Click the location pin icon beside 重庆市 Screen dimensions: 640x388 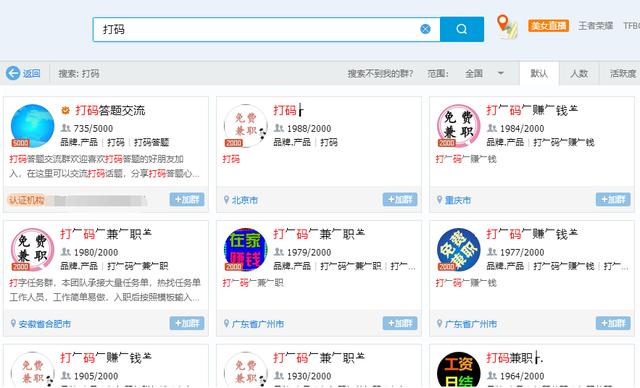[x=440, y=200]
